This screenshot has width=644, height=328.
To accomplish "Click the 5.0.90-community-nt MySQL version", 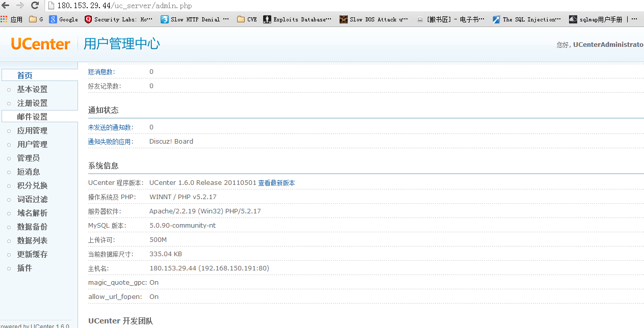I will [x=183, y=226].
